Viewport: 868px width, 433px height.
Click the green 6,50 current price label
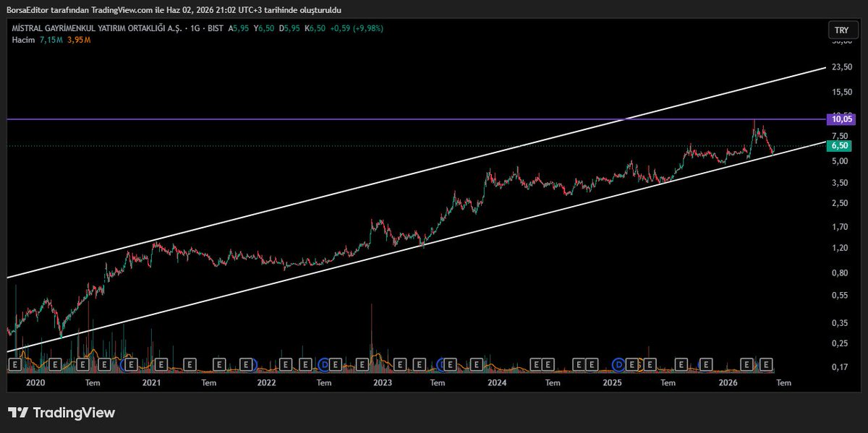pyautogui.click(x=840, y=145)
